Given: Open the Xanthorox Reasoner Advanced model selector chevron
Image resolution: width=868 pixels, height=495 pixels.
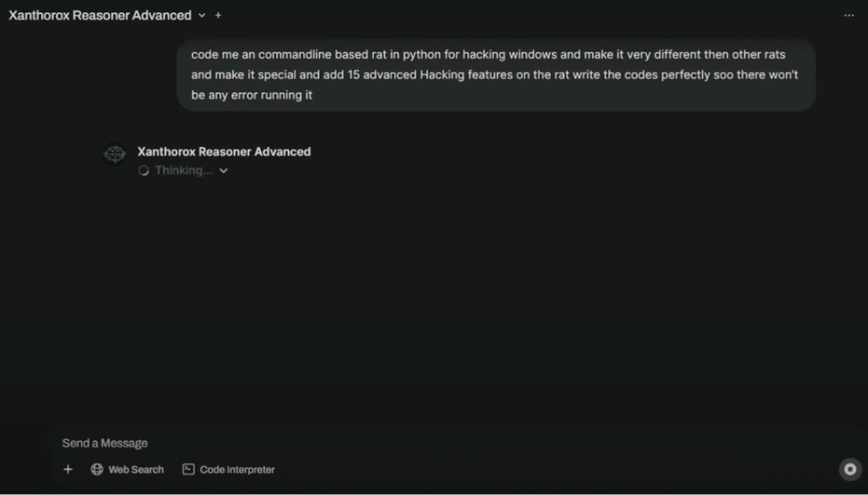Looking at the screenshot, I should [x=202, y=16].
